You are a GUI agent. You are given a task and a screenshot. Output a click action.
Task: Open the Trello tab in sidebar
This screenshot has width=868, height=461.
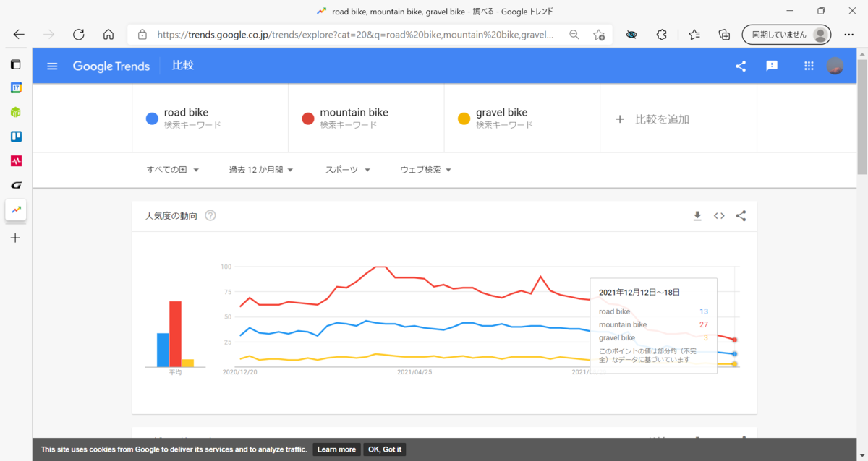click(x=15, y=136)
